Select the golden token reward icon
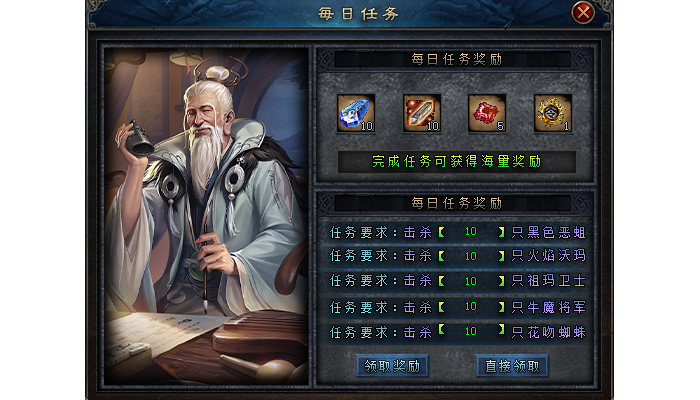700x400 pixels. point(553,113)
